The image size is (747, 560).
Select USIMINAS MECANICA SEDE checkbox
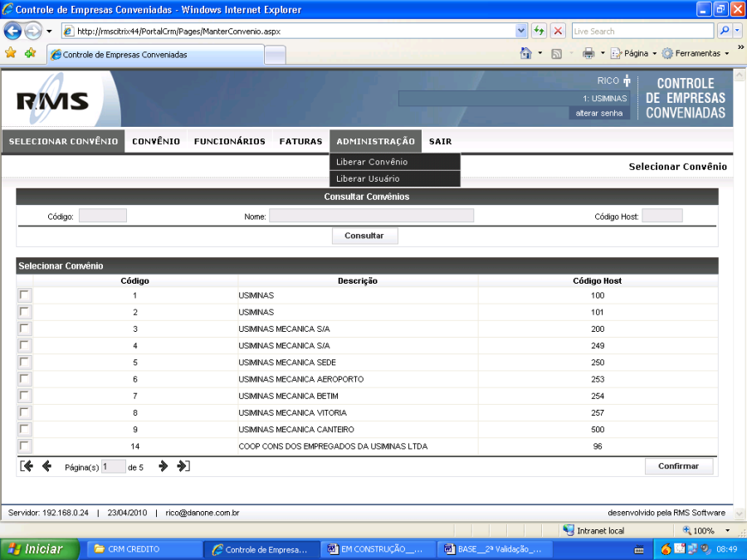25,363
